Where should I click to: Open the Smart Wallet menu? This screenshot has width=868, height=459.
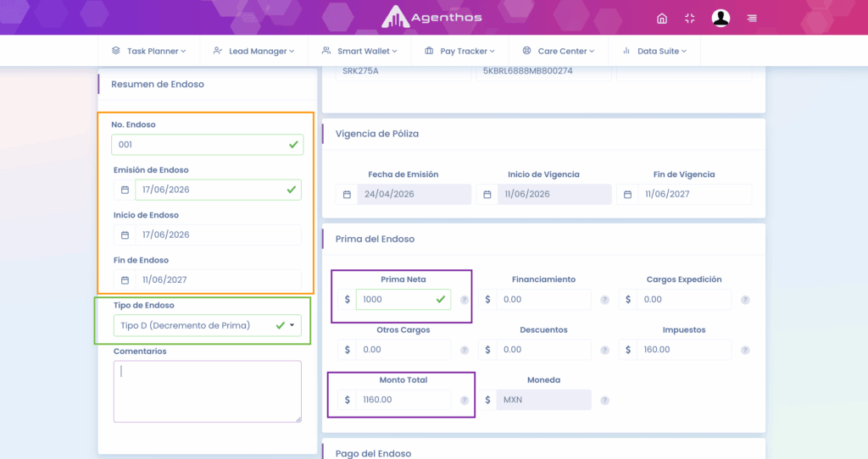pos(359,51)
